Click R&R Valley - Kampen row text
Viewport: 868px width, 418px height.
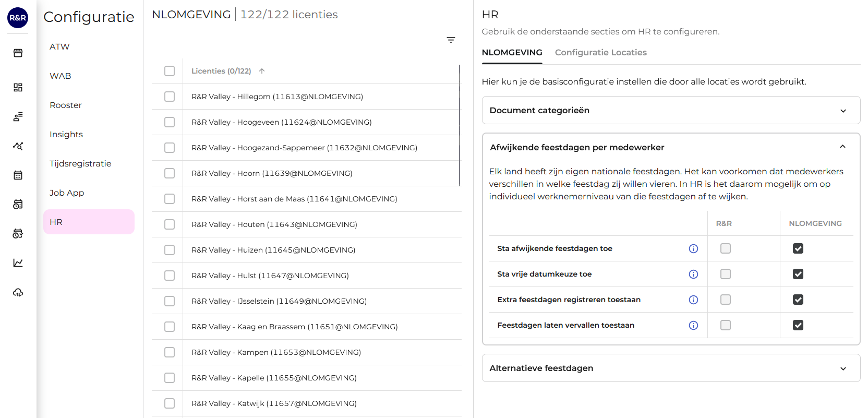coord(276,352)
